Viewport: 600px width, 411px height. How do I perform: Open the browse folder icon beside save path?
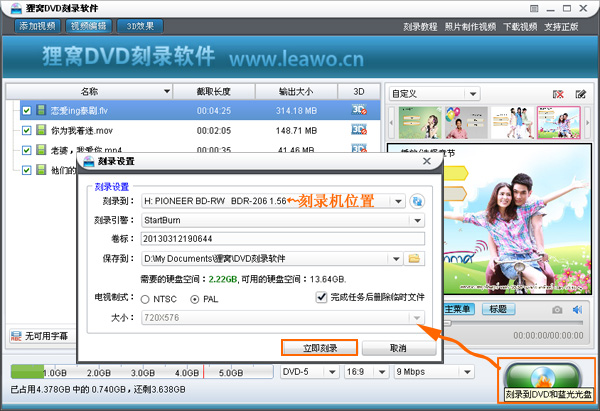point(414,259)
